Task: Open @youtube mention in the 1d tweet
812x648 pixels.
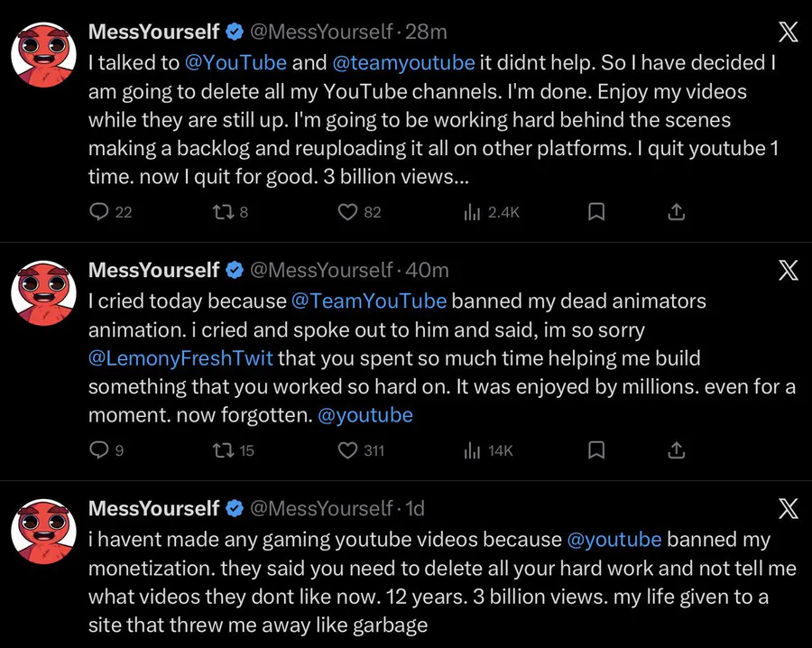Action: tap(614, 540)
